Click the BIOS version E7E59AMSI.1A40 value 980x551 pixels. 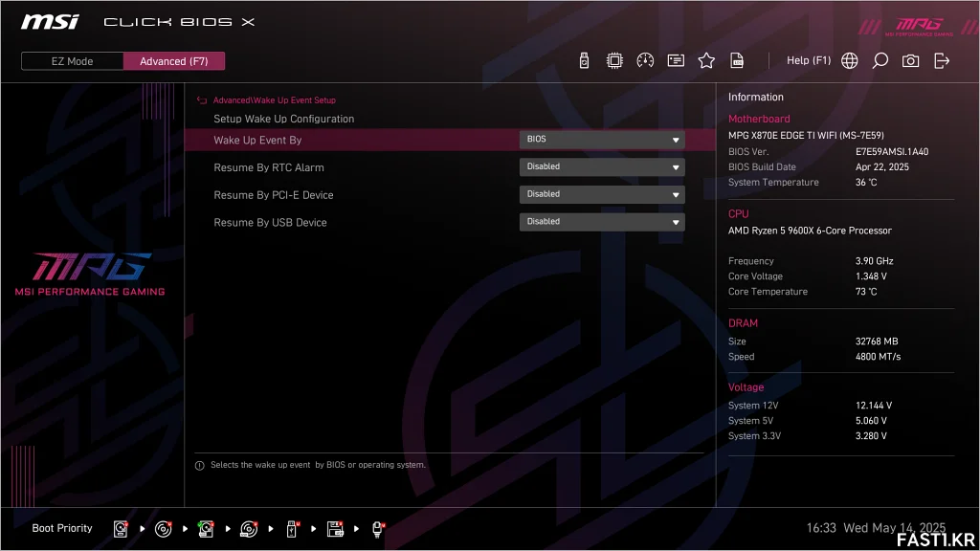892,152
